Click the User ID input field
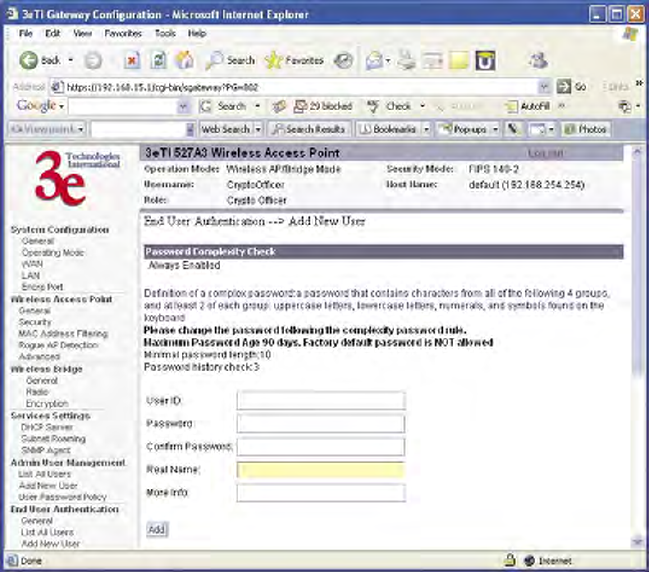Screen dimensions: 649x572 point(321,401)
